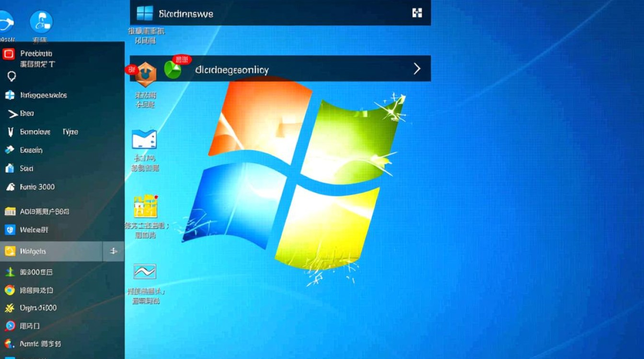Click the multicolor ball icon near the bottom of the menu
This screenshot has height=359, width=644.
click(x=9, y=344)
